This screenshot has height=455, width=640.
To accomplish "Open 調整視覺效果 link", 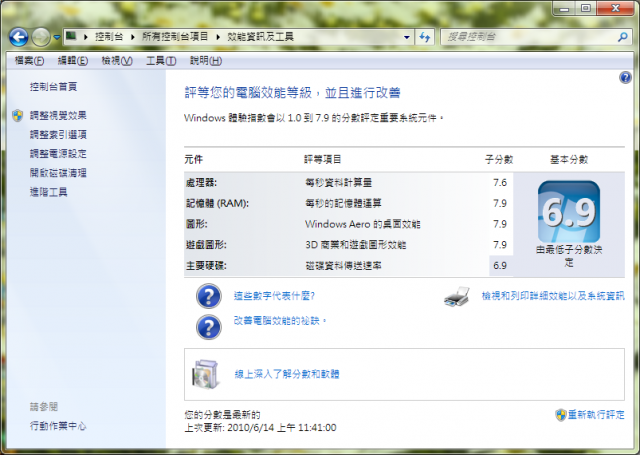I will [x=58, y=115].
